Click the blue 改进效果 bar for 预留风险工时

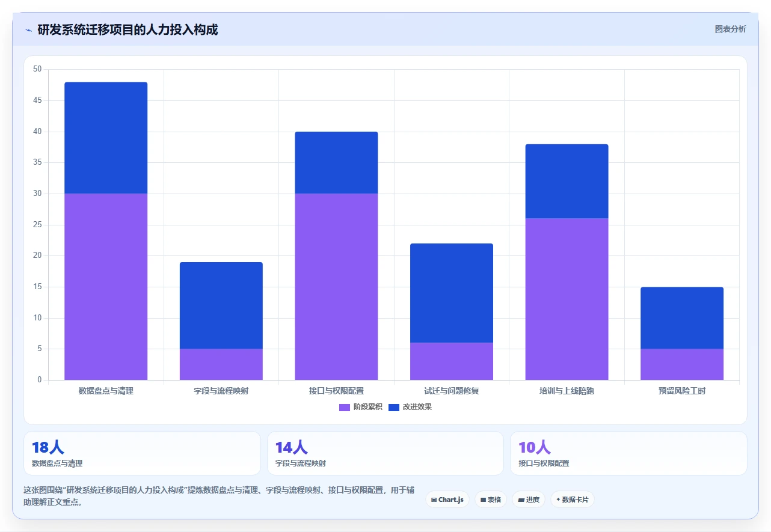[682, 318]
